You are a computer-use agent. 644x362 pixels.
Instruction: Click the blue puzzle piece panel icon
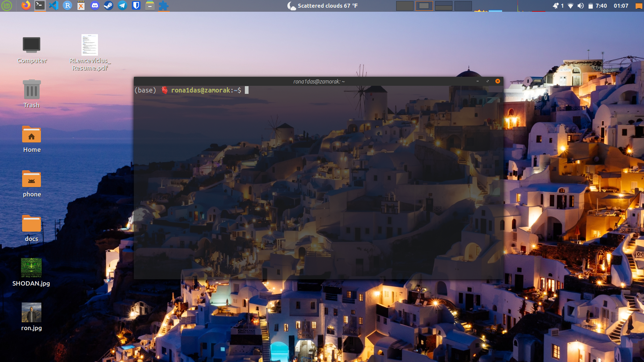click(x=163, y=5)
